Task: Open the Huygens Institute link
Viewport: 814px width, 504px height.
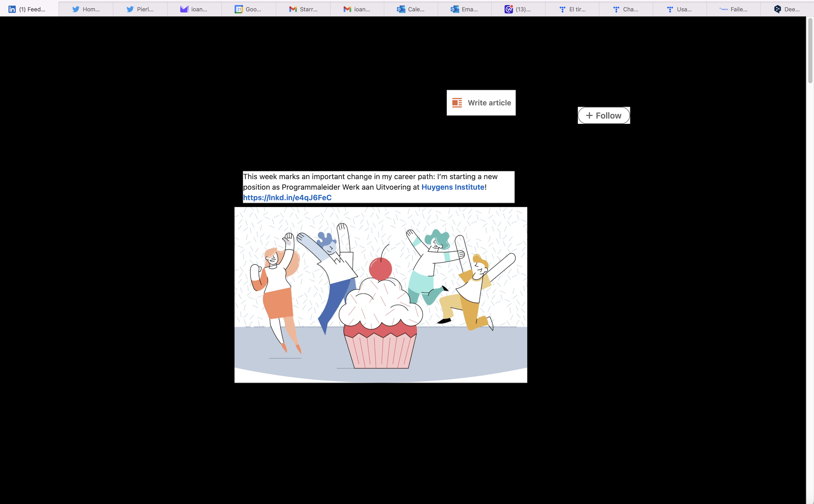Action: point(452,187)
